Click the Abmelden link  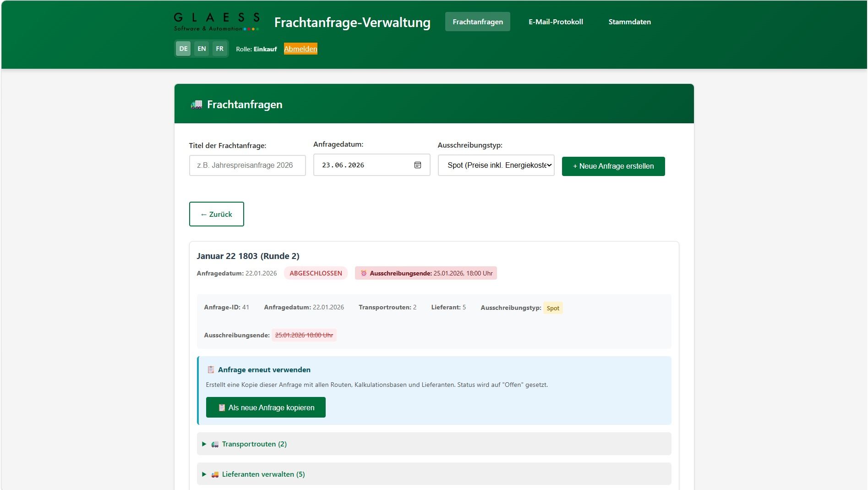click(300, 49)
